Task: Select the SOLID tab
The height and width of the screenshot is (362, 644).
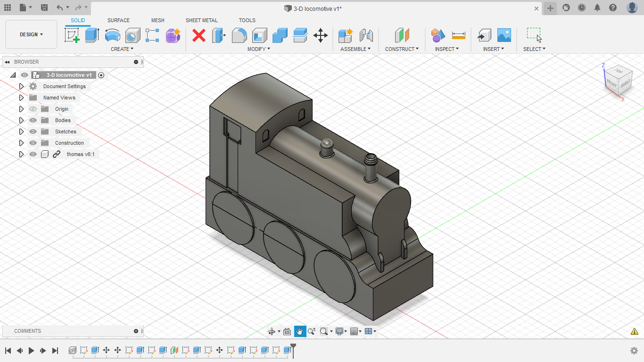Action: click(x=78, y=20)
